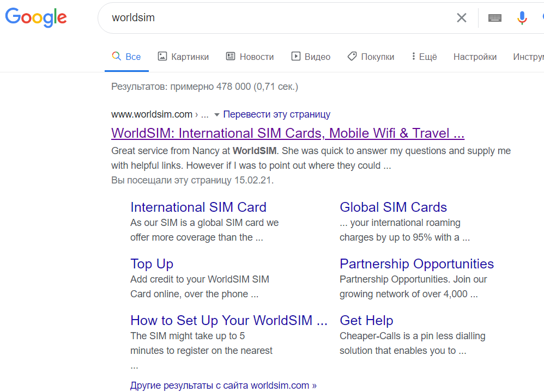The width and height of the screenshot is (544, 392).
Task: Open the Инструменты menu
Action: (x=528, y=57)
